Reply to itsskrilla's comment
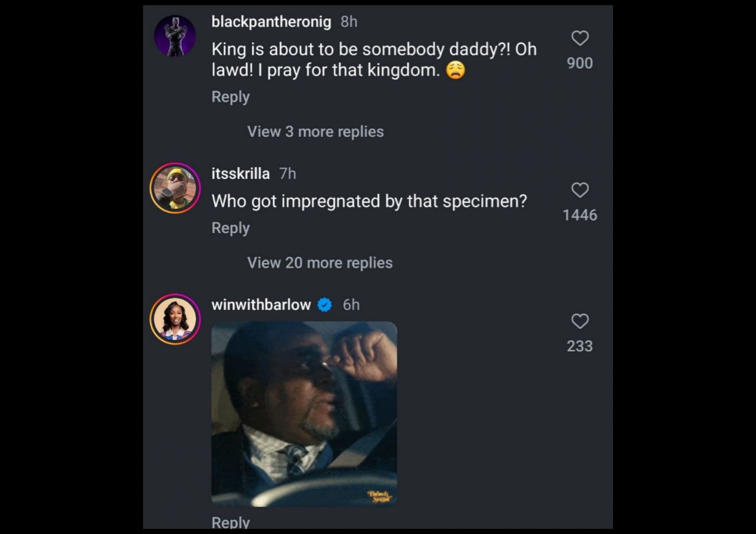This screenshot has height=534, width=756. pos(230,228)
